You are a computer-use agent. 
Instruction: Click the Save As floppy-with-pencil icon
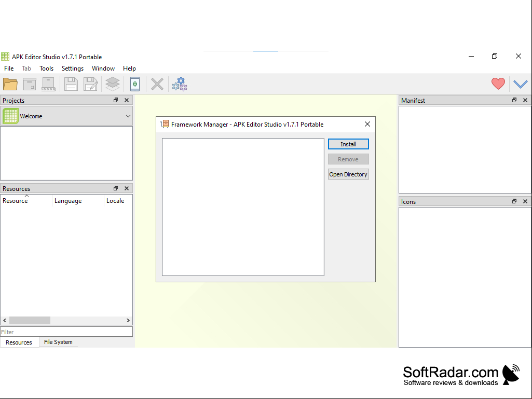[91, 84]
